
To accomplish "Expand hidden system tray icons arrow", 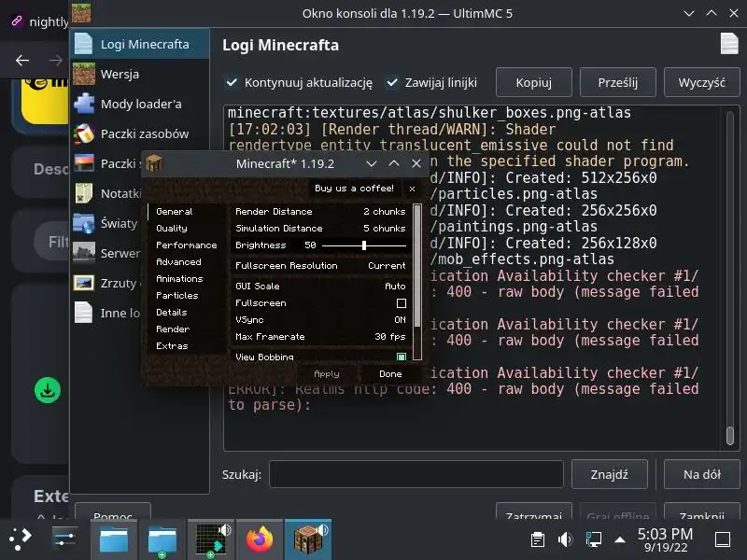I will 620,539.
